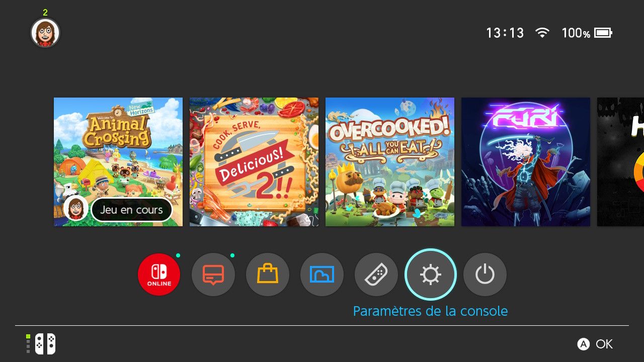The image size is (644, 362).
Task: Select the Paramètres de la console gear
Action: 431,275
